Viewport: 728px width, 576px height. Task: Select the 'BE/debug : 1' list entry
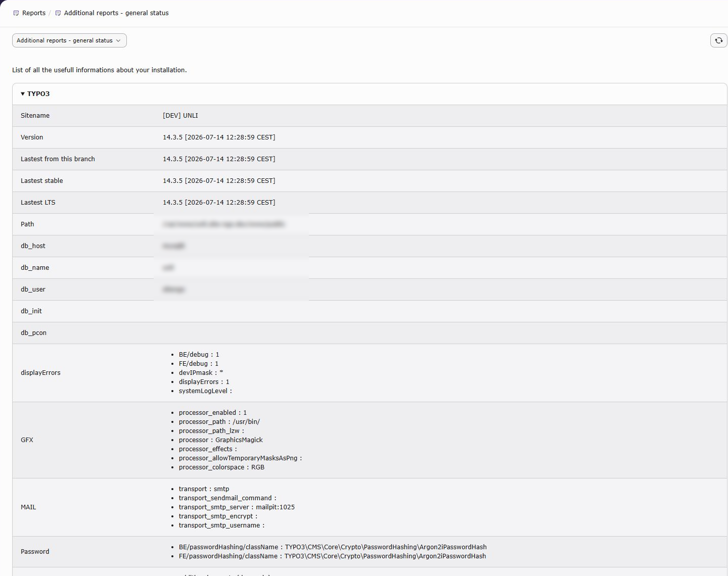(x=199, y=355)
